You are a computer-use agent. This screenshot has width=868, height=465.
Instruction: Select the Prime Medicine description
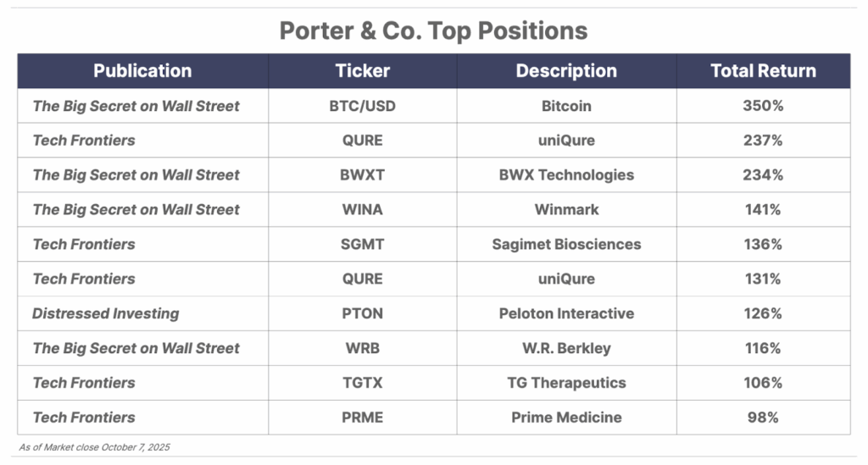click(566, 418)
